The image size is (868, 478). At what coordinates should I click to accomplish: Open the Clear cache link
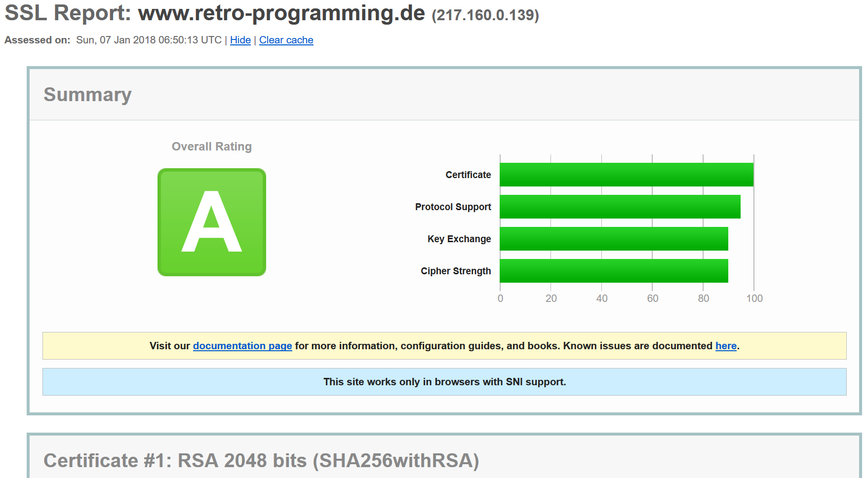[286, 40]
